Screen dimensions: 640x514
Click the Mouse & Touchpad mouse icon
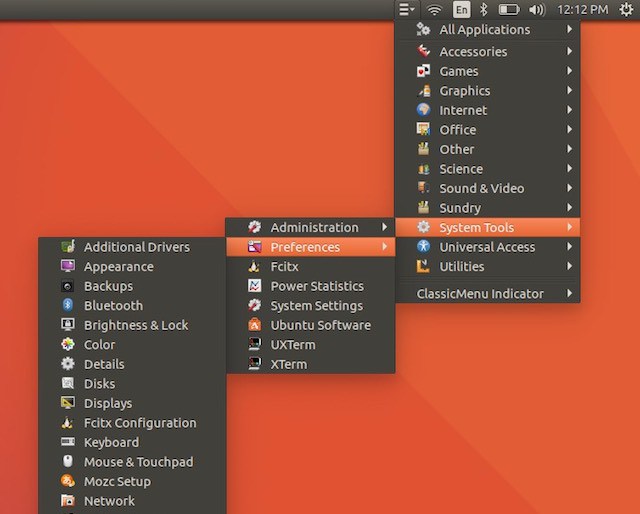tap(68, 461)
